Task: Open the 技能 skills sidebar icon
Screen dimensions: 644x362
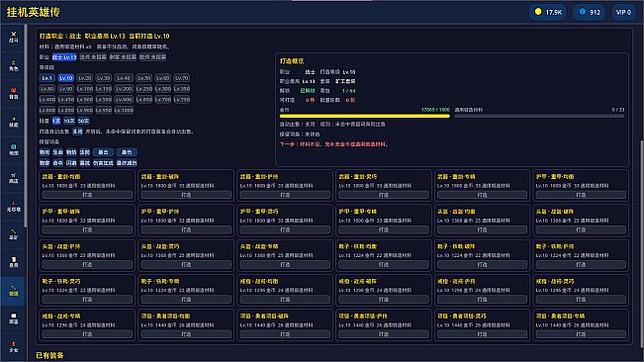Action: (x=13, y=122)
